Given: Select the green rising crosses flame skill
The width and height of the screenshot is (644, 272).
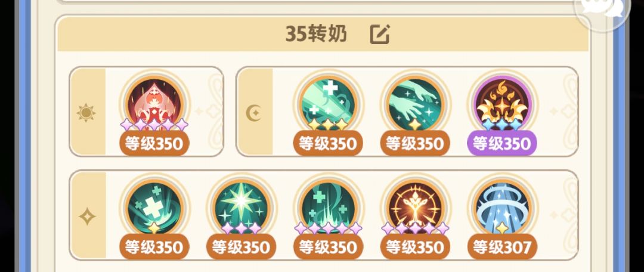Looking at the screenshot, I should pyautogui.click(x=328, y=207).
